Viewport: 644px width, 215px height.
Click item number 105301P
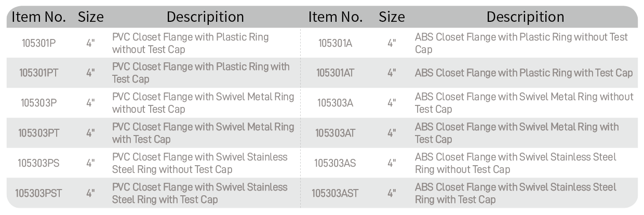(38, 44)
